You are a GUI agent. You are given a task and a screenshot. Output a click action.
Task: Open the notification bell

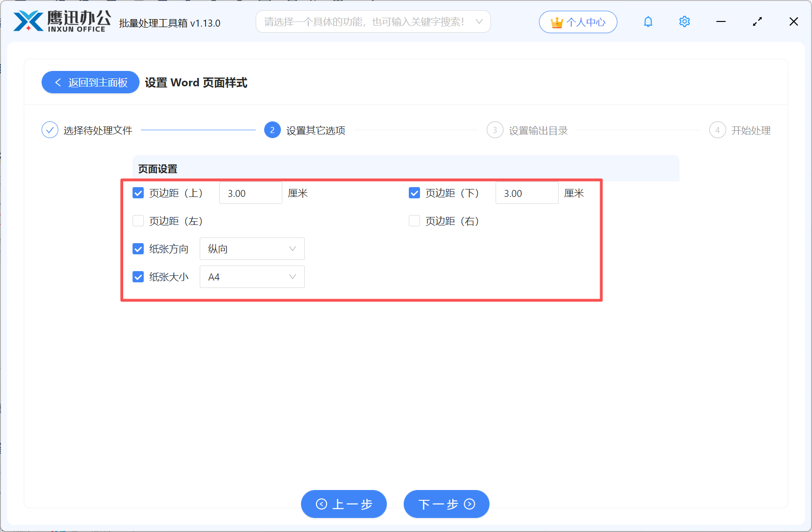click(648, 21)
